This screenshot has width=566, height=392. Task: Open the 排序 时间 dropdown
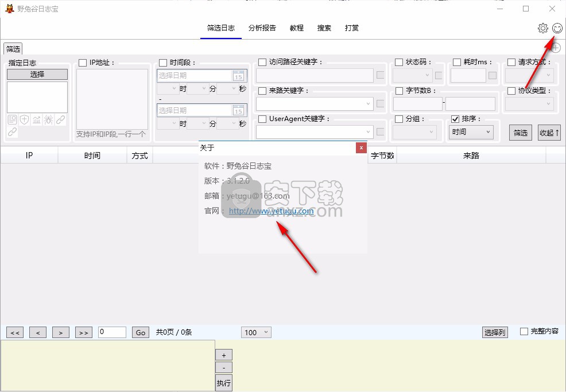tap(471, 132)
